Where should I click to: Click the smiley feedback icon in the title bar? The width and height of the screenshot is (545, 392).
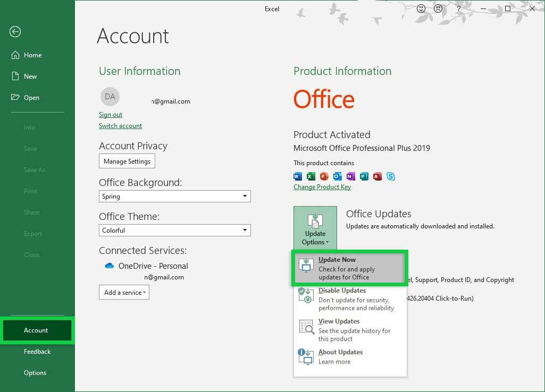[421, 8]
